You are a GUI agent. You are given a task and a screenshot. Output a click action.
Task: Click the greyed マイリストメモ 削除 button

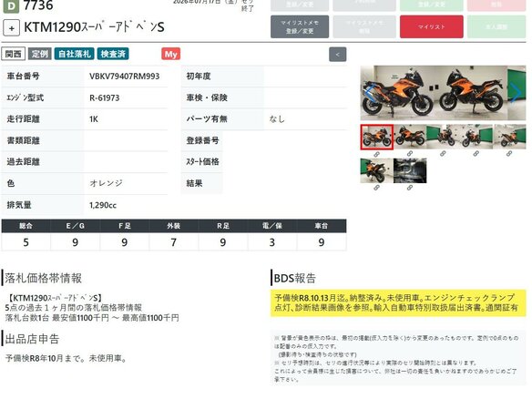tap(364, 26)
